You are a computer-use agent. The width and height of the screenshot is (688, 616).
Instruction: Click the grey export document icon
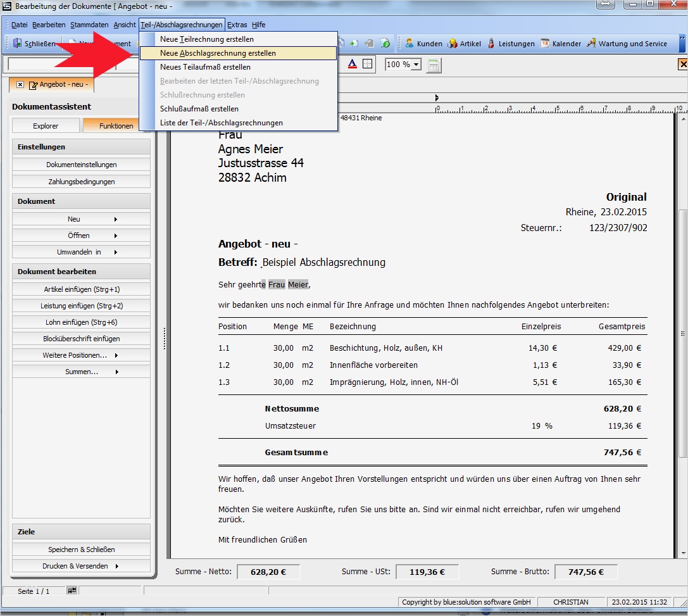click(x=370, y=43)
